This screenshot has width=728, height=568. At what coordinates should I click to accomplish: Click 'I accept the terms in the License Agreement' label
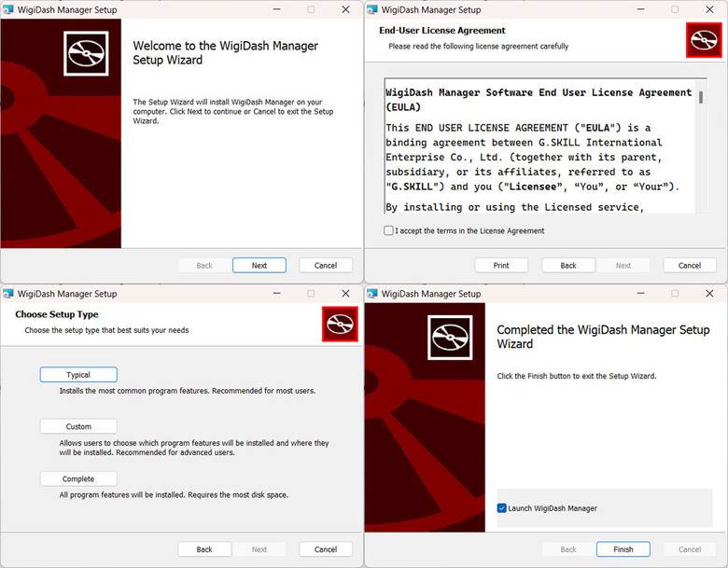click(469, 230)
